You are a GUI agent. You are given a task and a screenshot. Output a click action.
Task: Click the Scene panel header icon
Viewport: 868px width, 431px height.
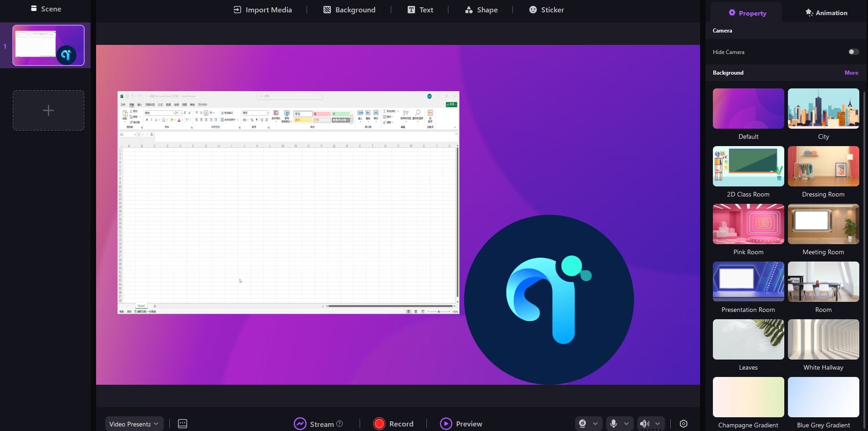(34, 9)
